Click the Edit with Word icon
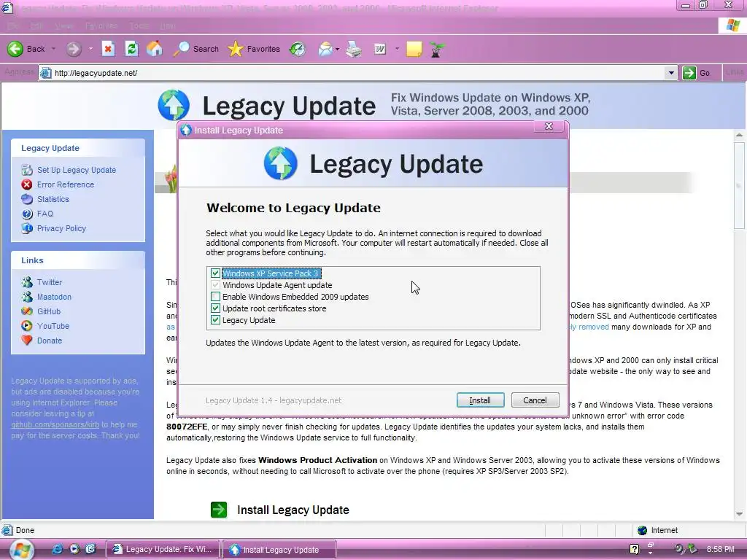Viewport: 747px width, 560px height. click(x=379, y=49)
